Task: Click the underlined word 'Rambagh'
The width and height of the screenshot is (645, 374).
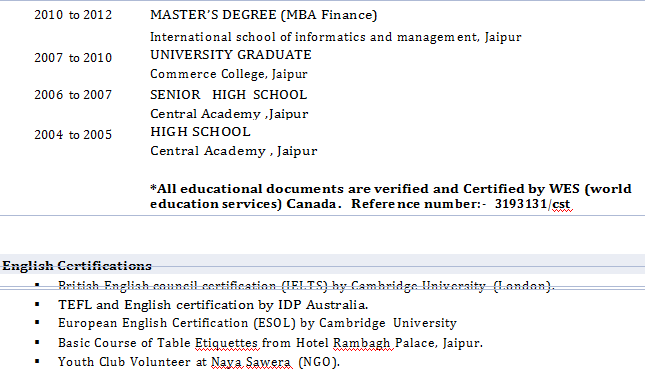Action: click(362, 343)
